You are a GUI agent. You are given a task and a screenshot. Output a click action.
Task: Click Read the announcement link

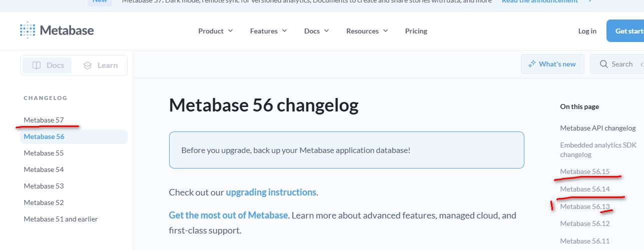[x=539, y=1]
